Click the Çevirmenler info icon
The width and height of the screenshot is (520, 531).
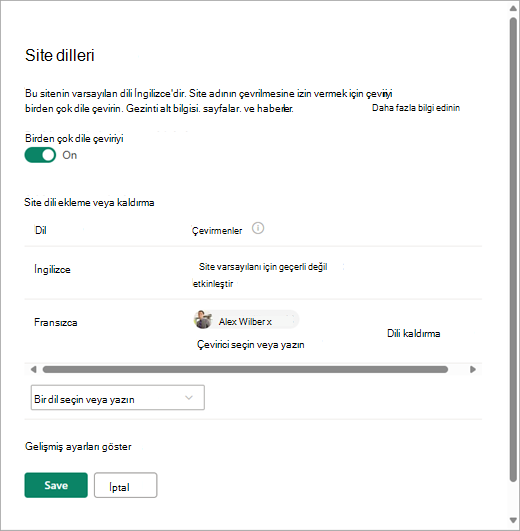coord(258,229)
